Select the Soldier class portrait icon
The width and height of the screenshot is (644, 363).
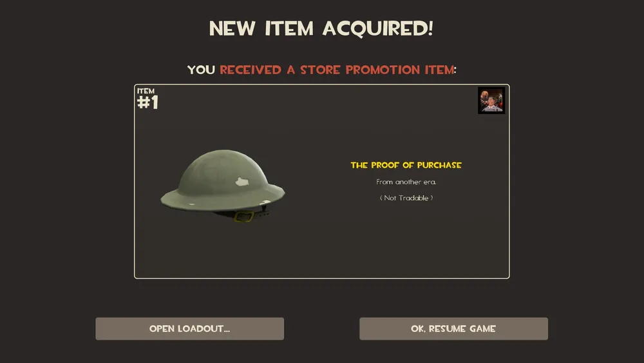click(491, 101)
